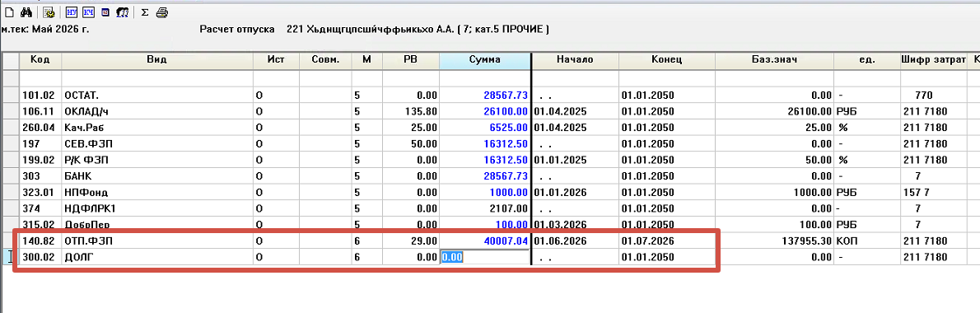The width and height of the screenshot is (980, 313).
Task: Select the ДОЛГ cell
Action: [156, 257]
